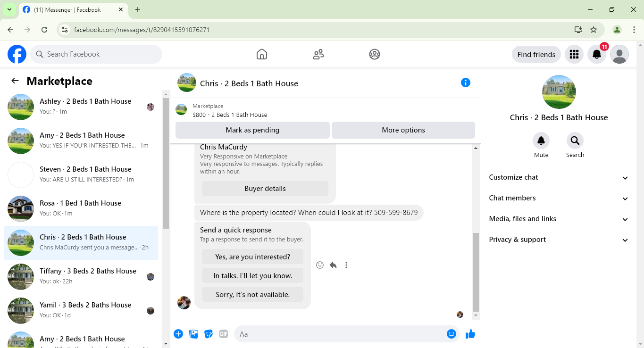Open the Groups icon in top navigation
This screenshot has width=644, height=348.
tap(375, 54)
